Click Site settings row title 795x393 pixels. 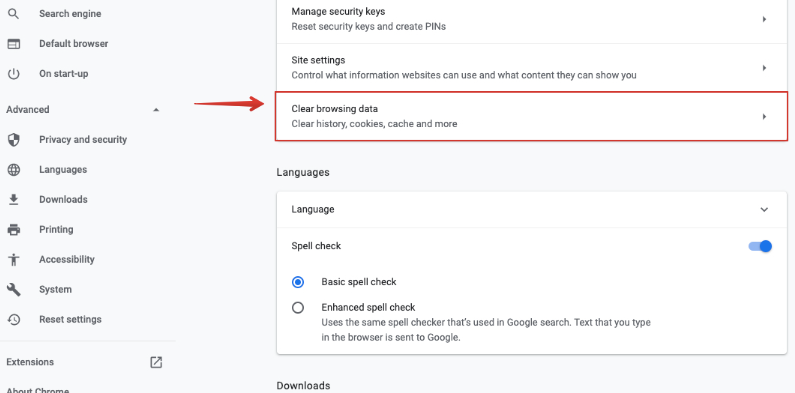click(318, 60)
